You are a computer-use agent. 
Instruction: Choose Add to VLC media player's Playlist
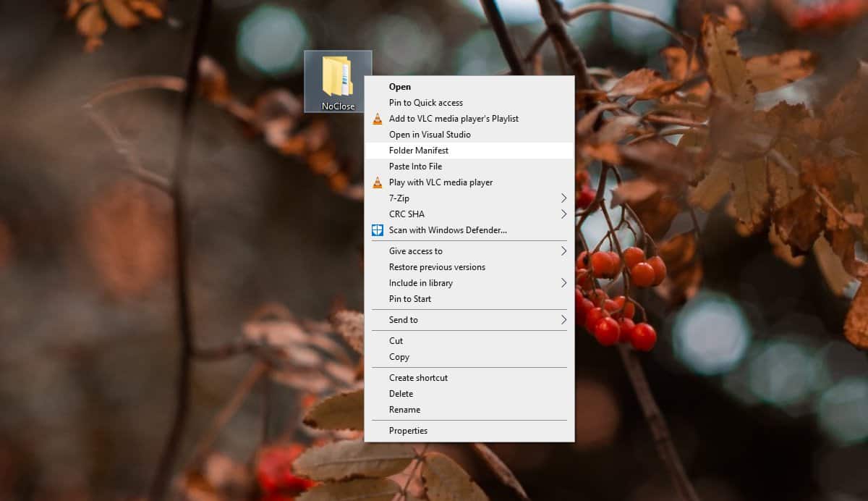[x=469, y=119]
